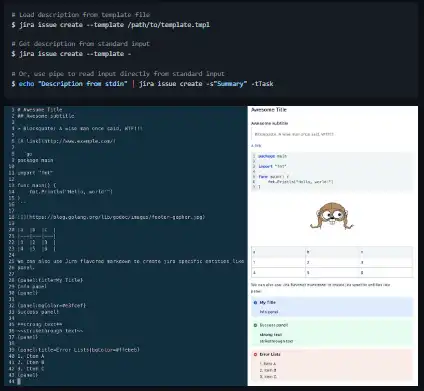Click the editor line with footer-gopher.jpg URL

coord(111,217)
